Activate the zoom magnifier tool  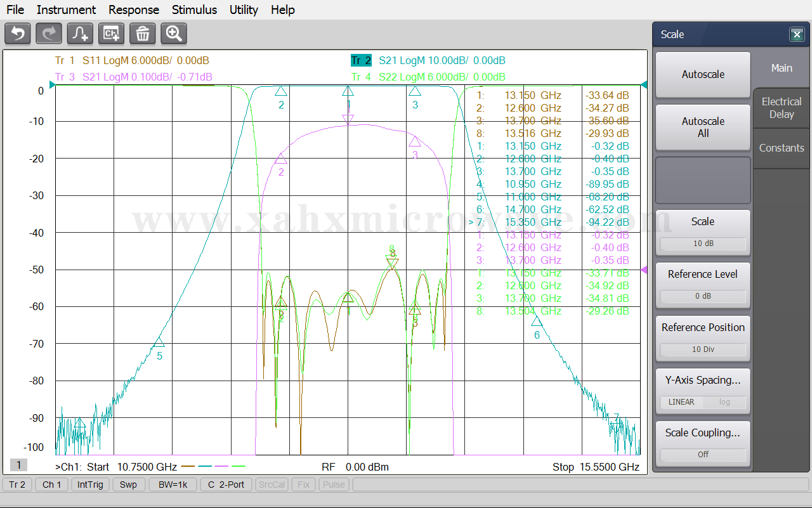[x=174, y=33]
